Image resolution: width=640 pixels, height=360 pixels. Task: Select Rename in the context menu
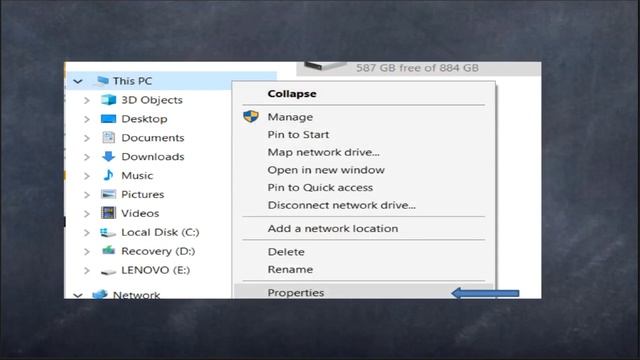pos(290,269)
